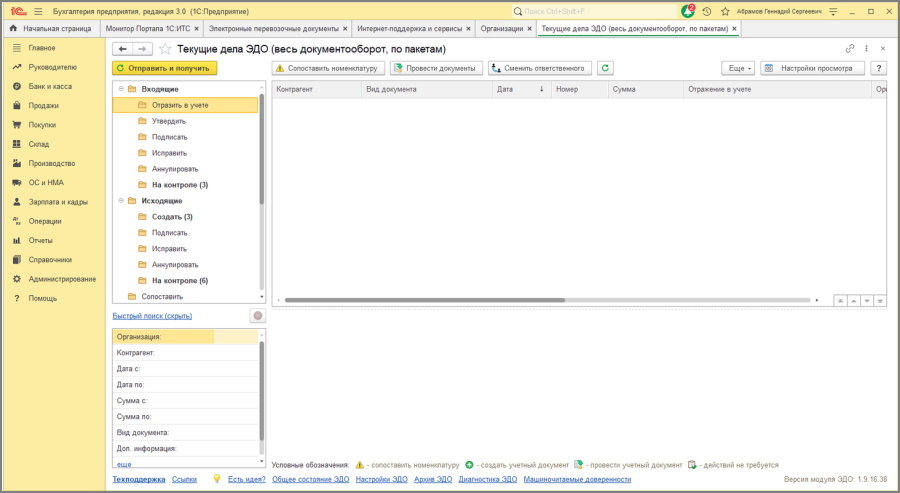Open Продажи section in sidebar
The height and width of the screenshot is (493, 900).
[44, 106]
